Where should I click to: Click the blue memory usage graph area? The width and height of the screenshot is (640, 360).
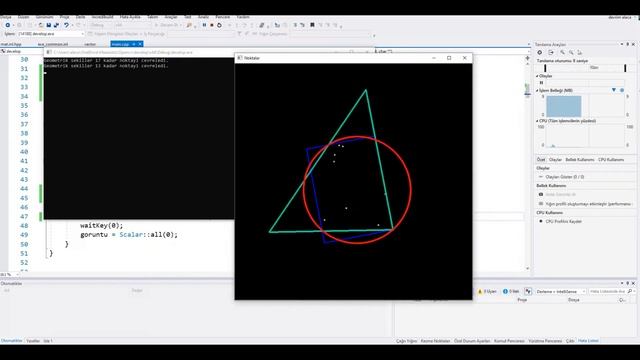(564, 106)
